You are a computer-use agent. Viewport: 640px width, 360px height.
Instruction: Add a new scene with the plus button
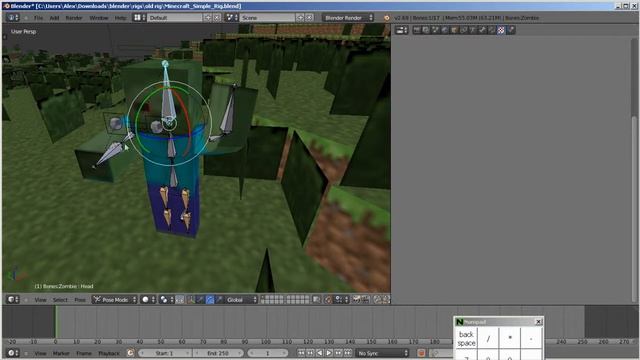tap(300, 18)
